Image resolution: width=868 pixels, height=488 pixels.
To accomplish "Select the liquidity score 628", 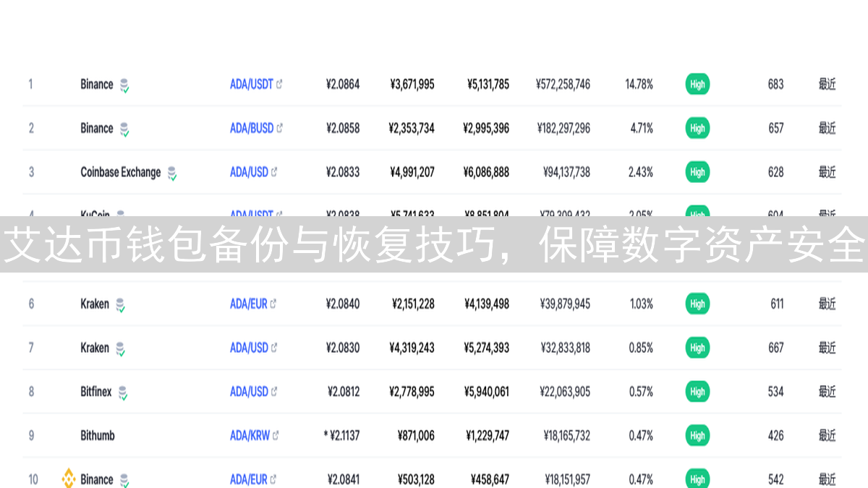I will (x=775, y=172).
